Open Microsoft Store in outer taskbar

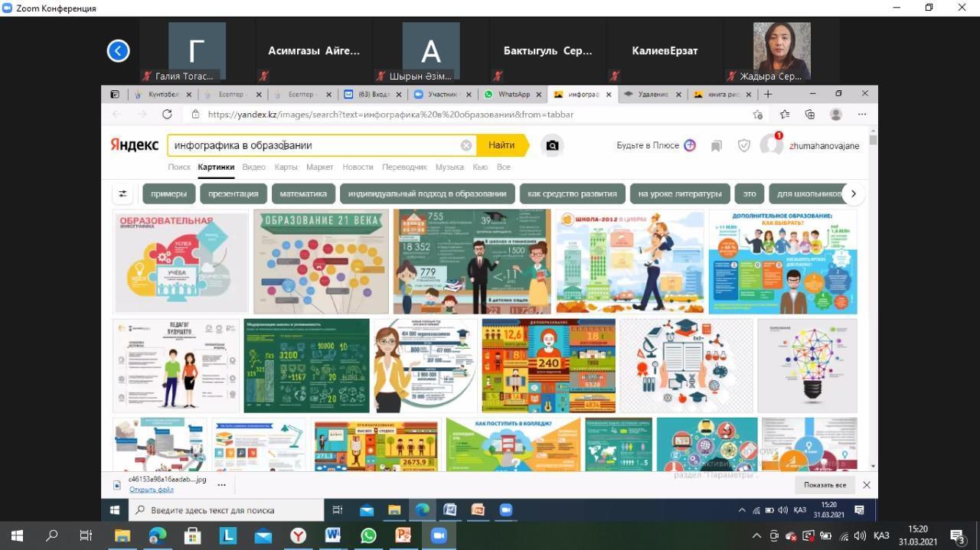192,535
